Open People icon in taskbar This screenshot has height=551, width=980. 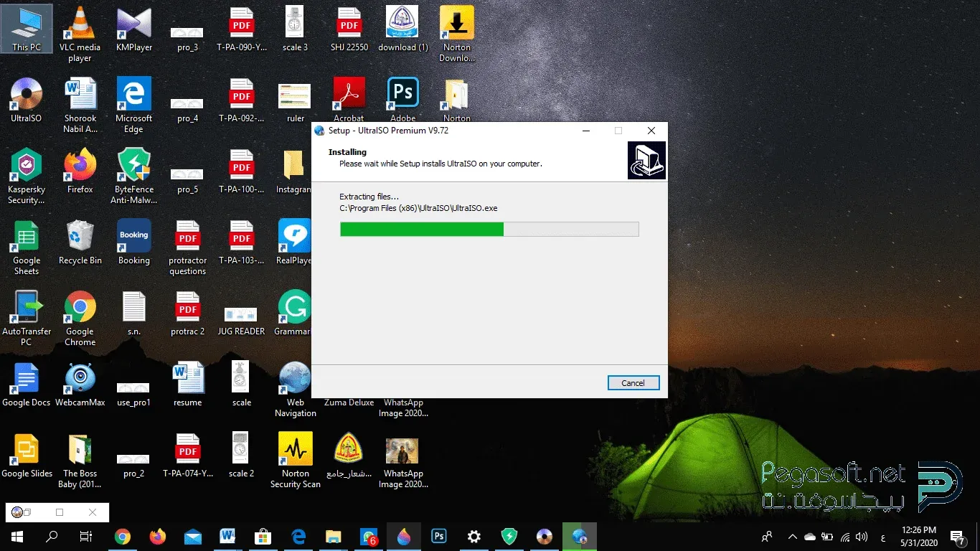(x=767, y=537)
